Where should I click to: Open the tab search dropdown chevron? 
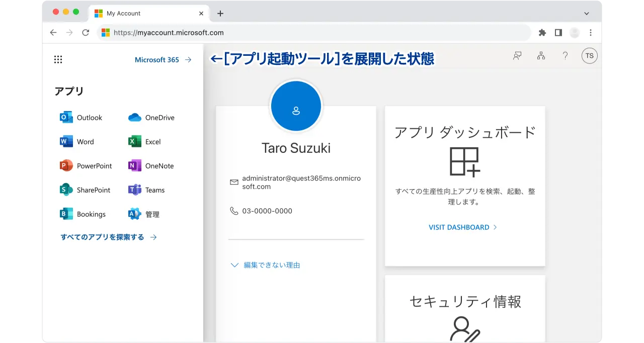tap(586, 14)
